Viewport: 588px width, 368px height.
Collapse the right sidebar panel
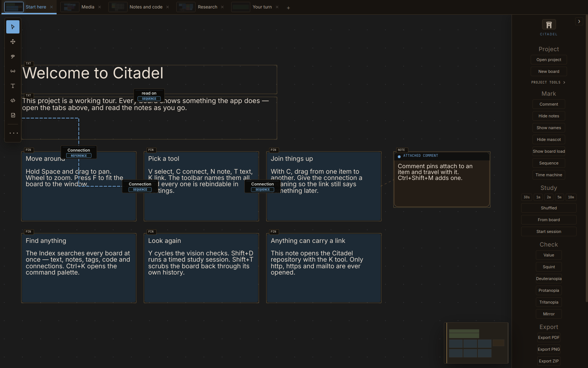(579, 21)
